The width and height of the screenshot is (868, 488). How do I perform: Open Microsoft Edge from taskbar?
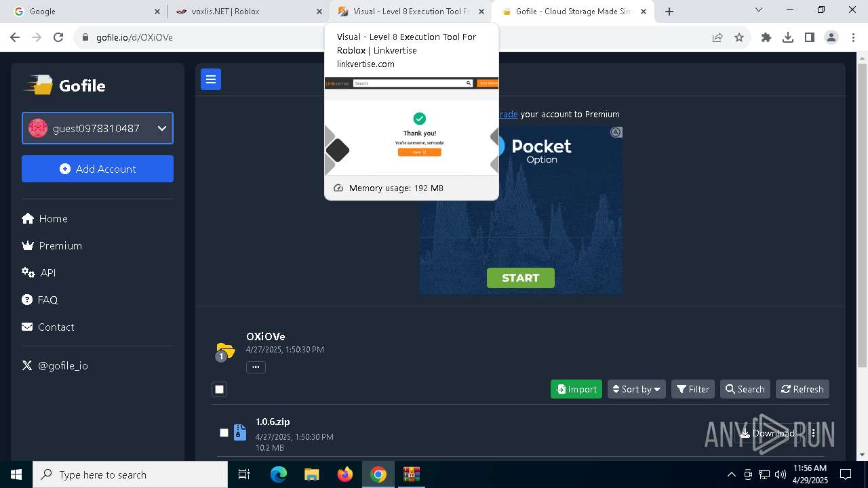(x=279, y=474)
